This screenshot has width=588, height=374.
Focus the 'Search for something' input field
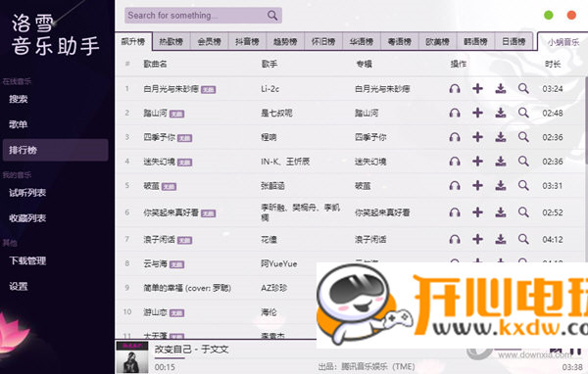point(196,16)
